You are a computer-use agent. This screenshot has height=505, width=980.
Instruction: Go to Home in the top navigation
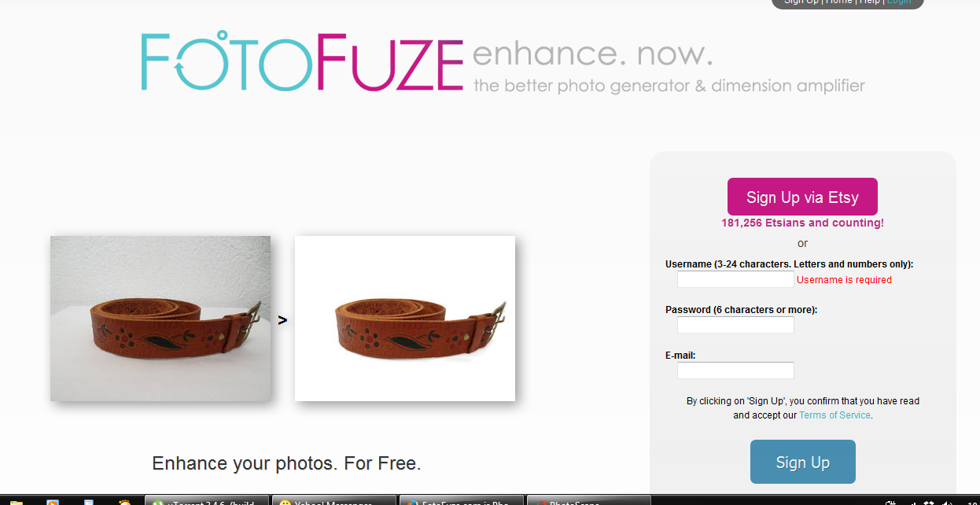839,2
